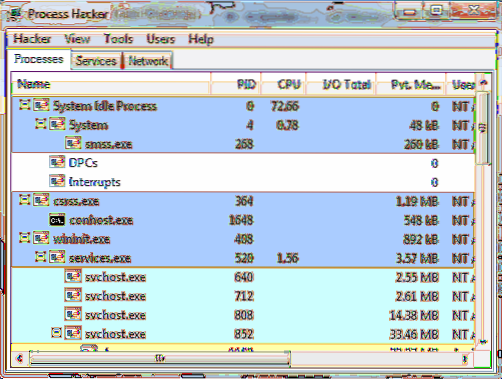Sort by the User column header
Screen dimensions: 502x379
tap(461, 84)
